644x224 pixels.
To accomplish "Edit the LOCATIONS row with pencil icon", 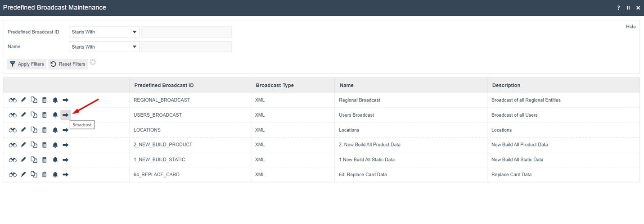I will pos(23,130).
